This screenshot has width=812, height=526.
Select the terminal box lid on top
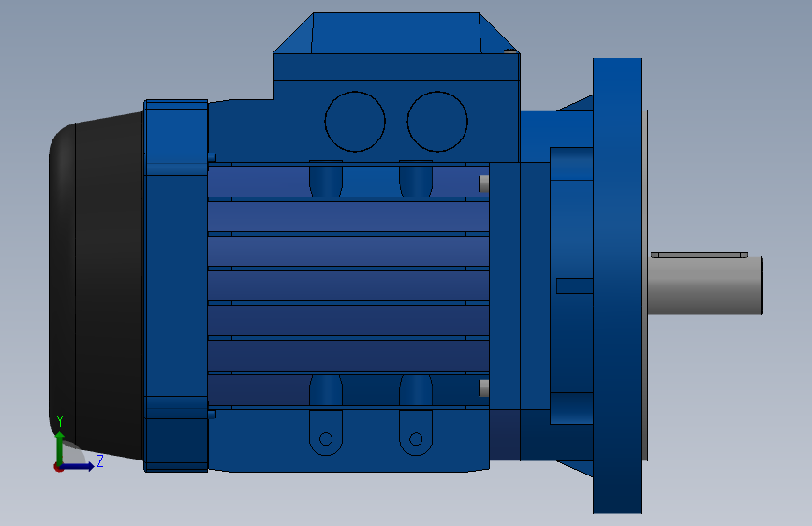point(396,33)
